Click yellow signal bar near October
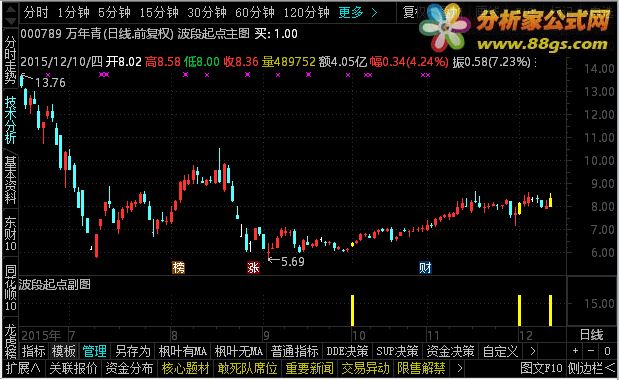619x380 pixels. click(x=353, y=310)
